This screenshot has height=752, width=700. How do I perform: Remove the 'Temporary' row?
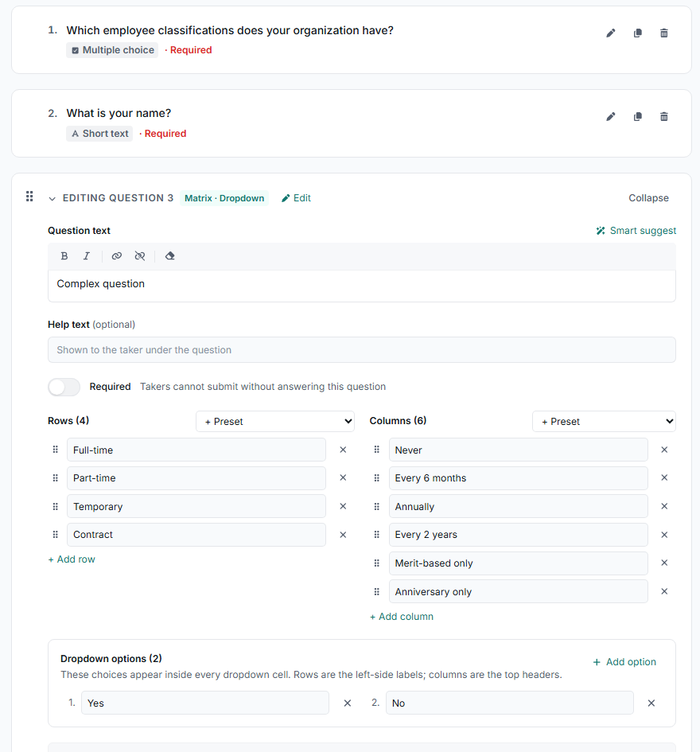coord(343,506)
